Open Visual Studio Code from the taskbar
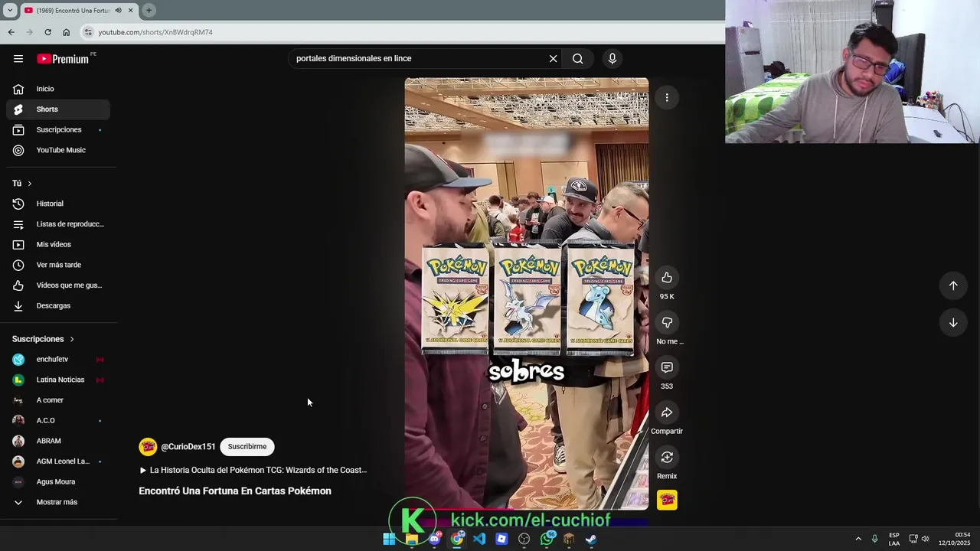Image resolution: width=980 pixels, height=551 pixels. pyautogui.click(x=479, y=539)
